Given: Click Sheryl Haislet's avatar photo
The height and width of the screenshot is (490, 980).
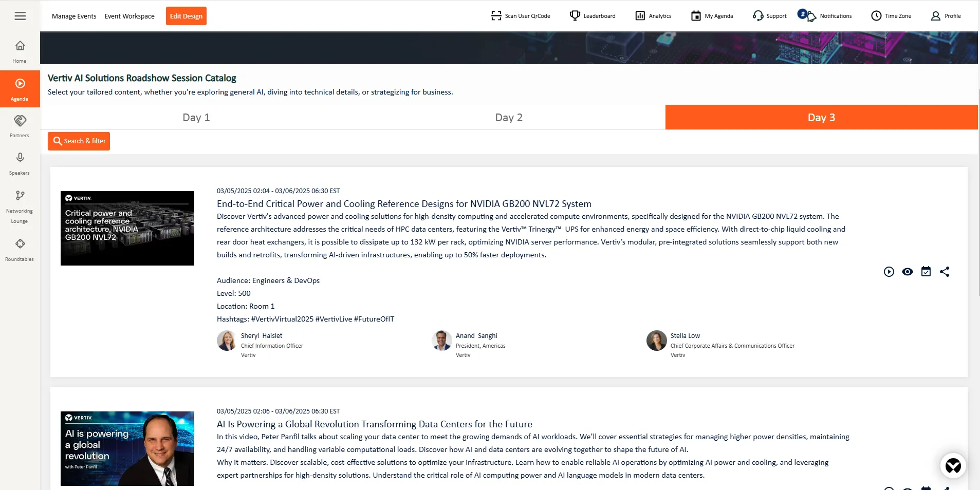Looking at the screenshot, I should (227, 341).
